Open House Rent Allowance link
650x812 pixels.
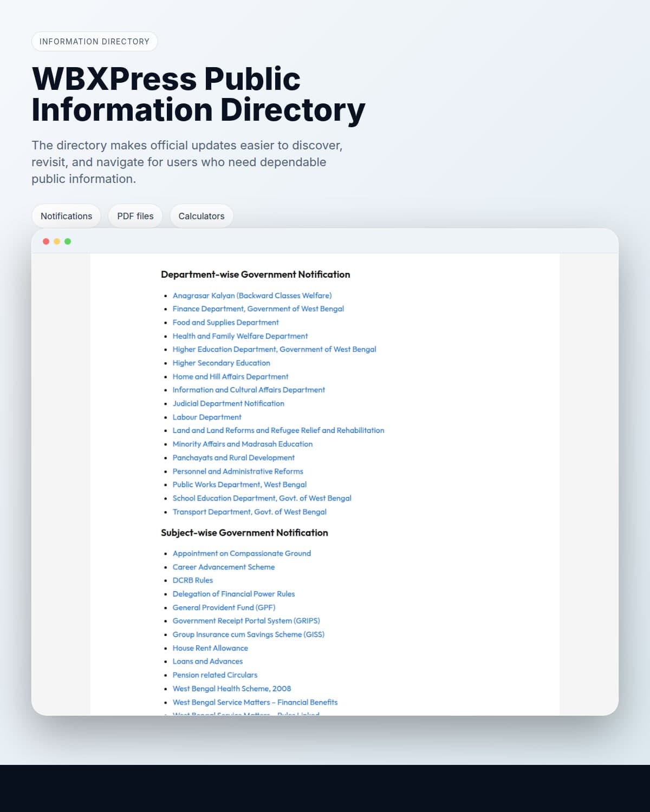(210, 648)
